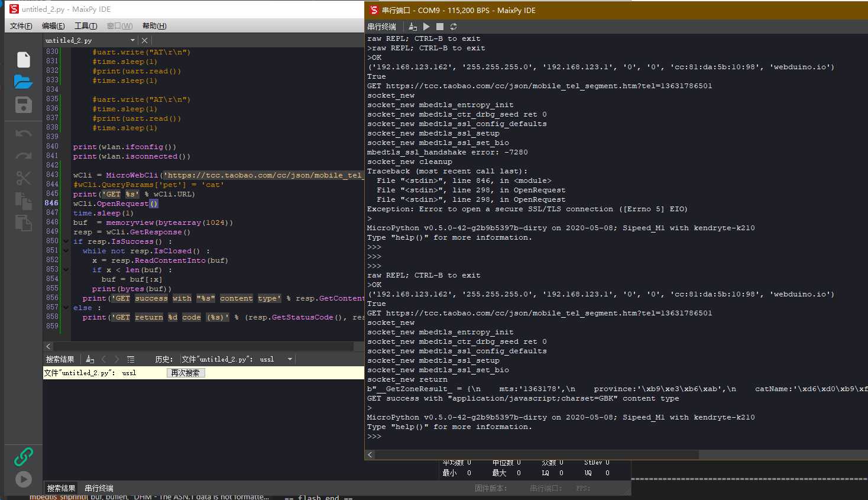Switch to the 串行终端 bottom tab
Viewport: 868px width, 500px height.
[99, 488]
